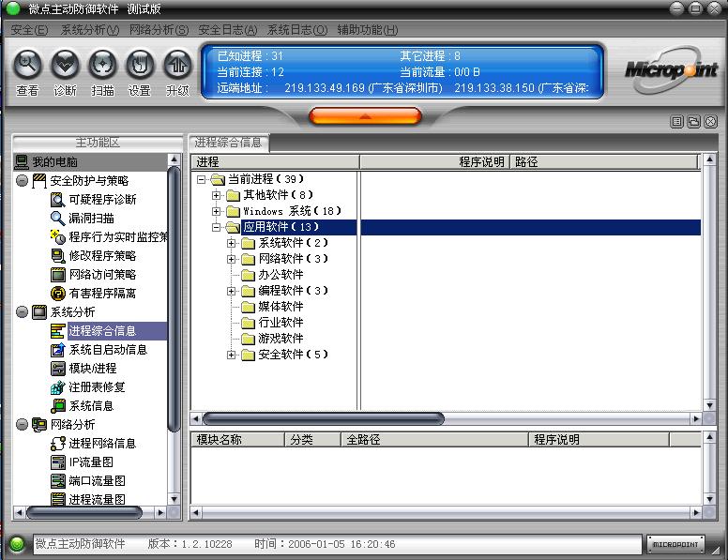Open the 系统分析(V) menu

pos(90,30)
